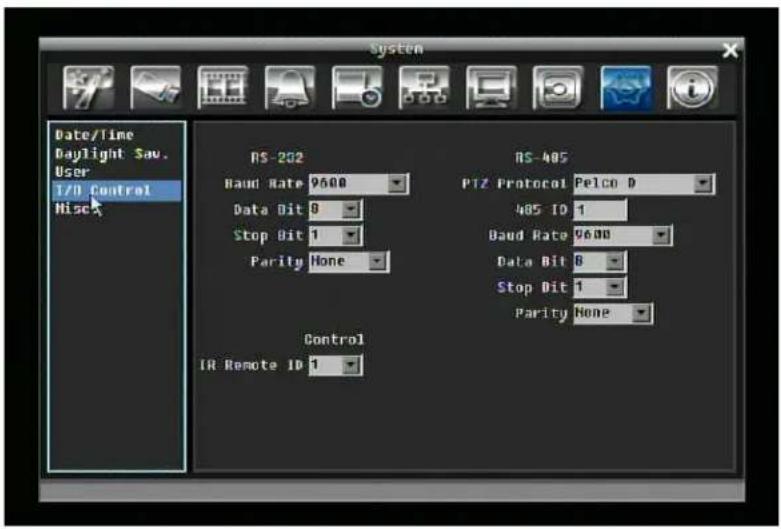Click the RS-232 section heading
781x529 pixels.
[x=277, y=158]
